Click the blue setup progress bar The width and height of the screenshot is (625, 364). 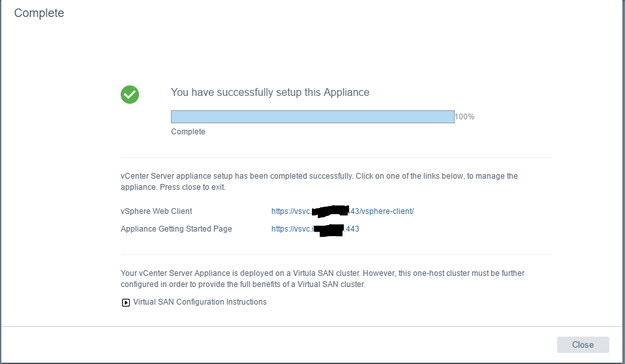point(312,117)
